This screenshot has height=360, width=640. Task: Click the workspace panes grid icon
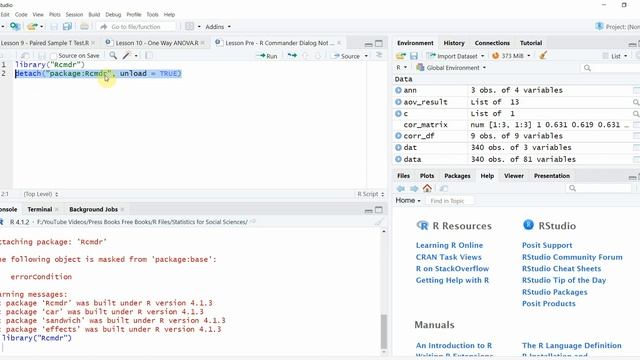(189, 27)
